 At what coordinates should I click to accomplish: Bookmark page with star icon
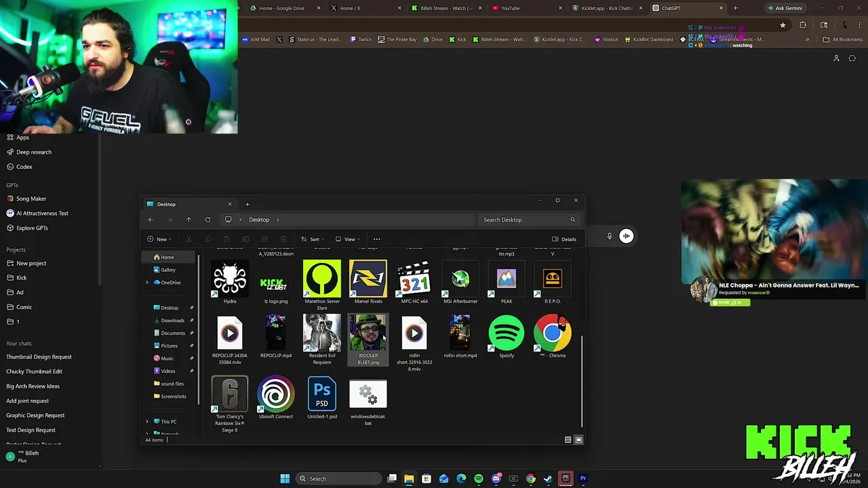pos(783,25)
